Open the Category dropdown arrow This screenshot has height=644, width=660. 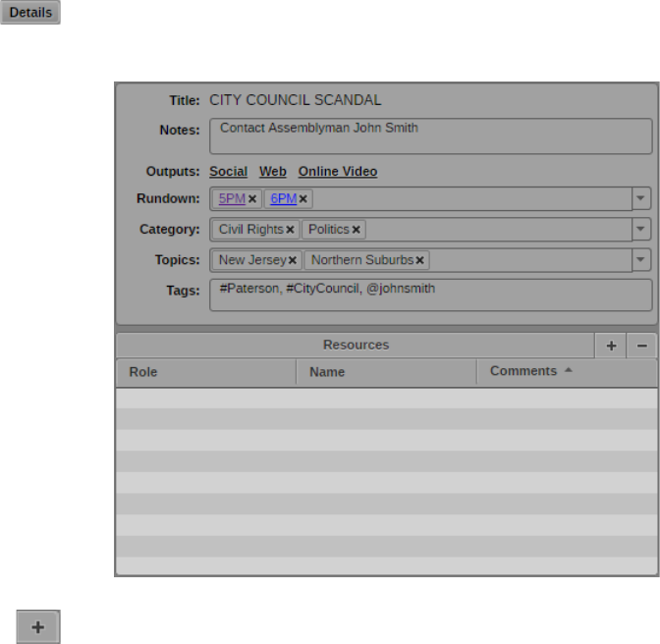pyautogui.click(x=641, y=230)
